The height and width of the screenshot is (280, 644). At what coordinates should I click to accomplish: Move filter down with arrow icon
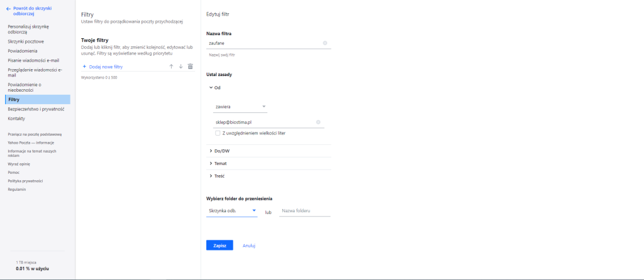pyautogui.click(x=180, y=67)
